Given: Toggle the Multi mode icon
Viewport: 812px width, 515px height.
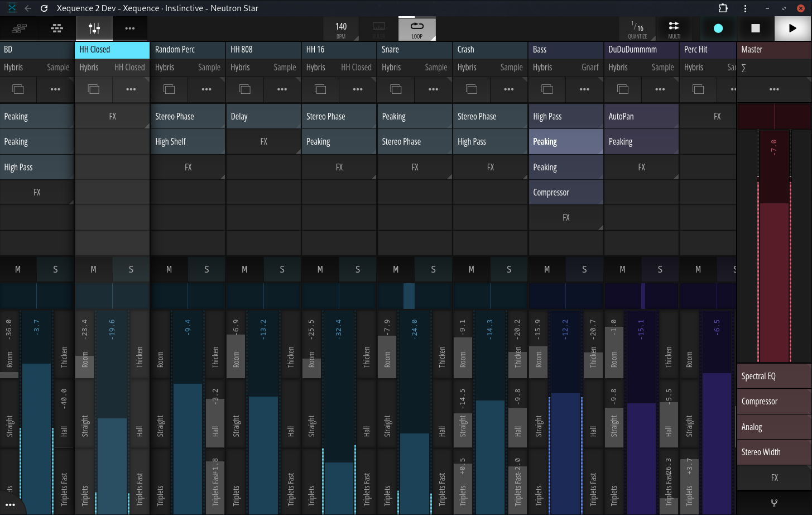Looking at the screenshot, I should 674,28.
